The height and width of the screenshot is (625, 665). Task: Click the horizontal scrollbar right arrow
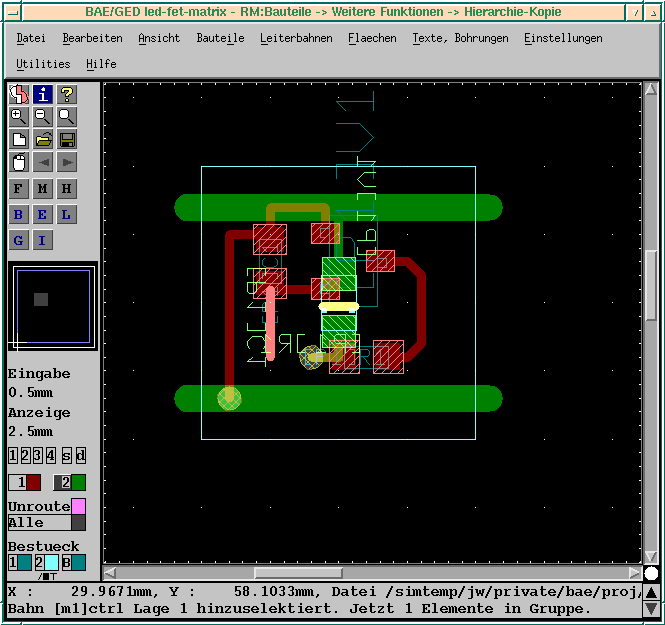[634, 573]
